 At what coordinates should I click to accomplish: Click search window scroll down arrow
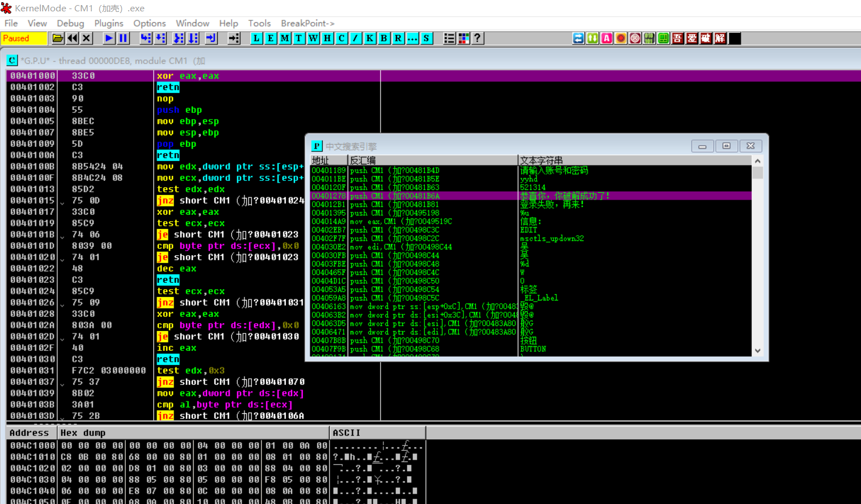(758, 350)
